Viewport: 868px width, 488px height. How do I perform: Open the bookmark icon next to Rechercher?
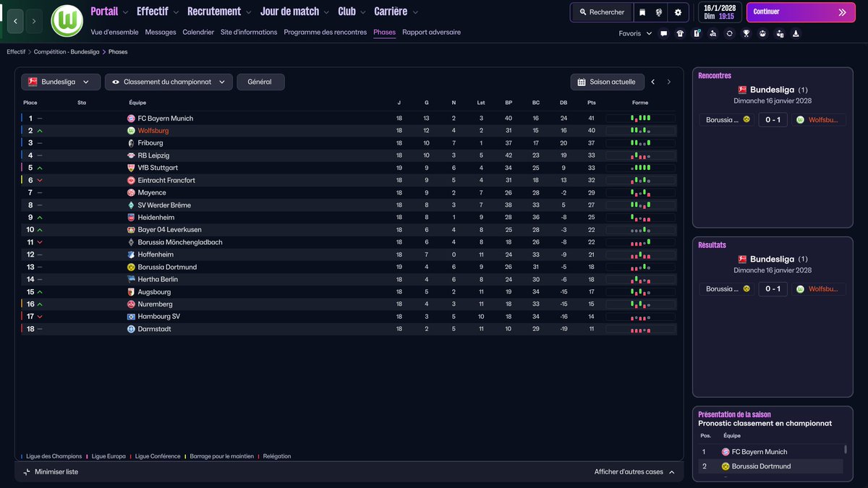click(642, 12)
